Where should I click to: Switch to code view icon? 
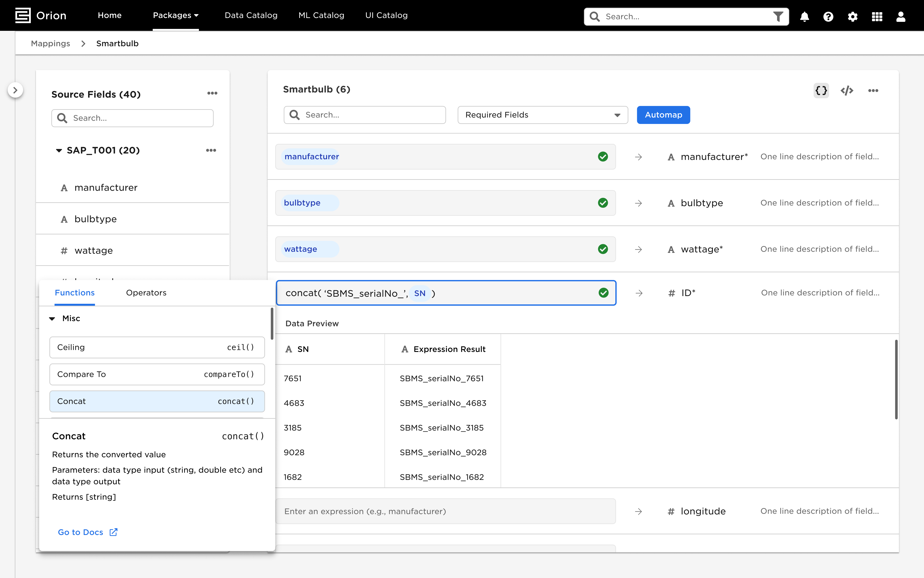(847, 91)
